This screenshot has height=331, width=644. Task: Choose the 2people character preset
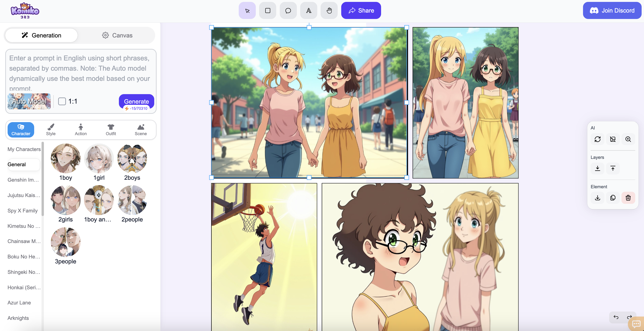pos(132,204)
